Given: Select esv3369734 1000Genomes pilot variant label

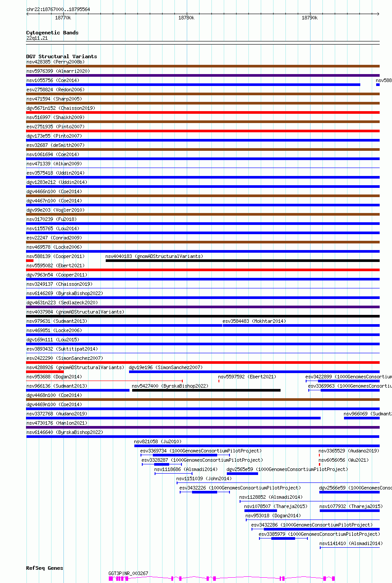Looking at the screenshot, I should pyautogui.click(x=201, y=451).
